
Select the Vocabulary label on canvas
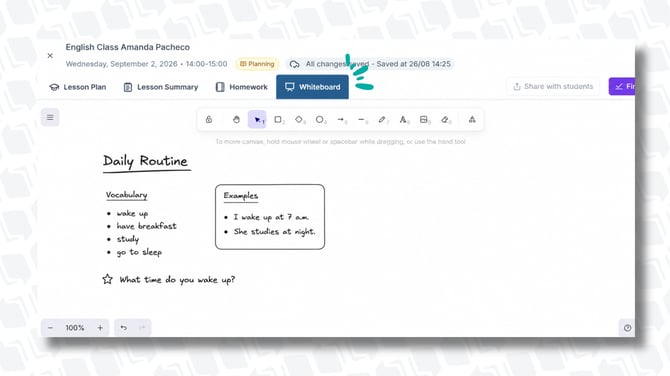tap(126, 195)
